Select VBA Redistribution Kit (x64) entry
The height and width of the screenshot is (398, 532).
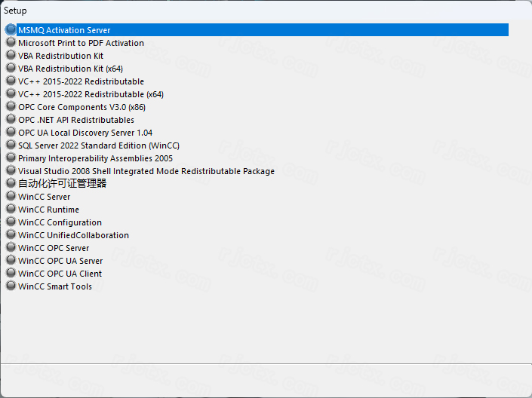(71, 69)
